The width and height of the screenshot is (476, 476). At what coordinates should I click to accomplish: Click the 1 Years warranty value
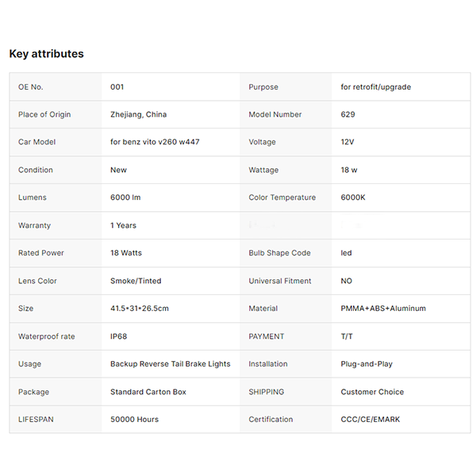coord(123,226)
